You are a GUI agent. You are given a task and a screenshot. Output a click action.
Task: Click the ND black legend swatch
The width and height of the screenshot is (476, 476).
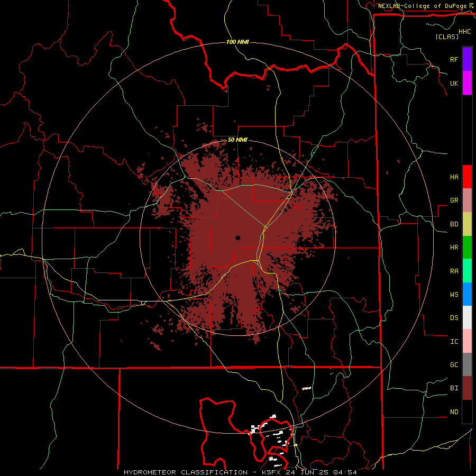467,411
